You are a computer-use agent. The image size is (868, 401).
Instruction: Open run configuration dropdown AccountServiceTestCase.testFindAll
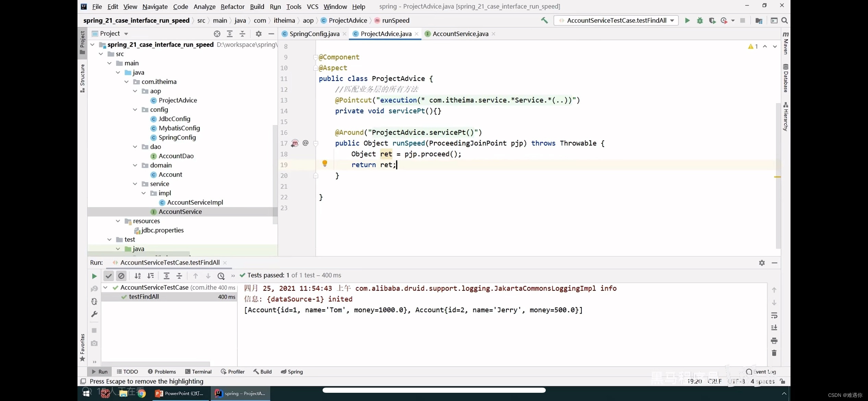point(616,21)
